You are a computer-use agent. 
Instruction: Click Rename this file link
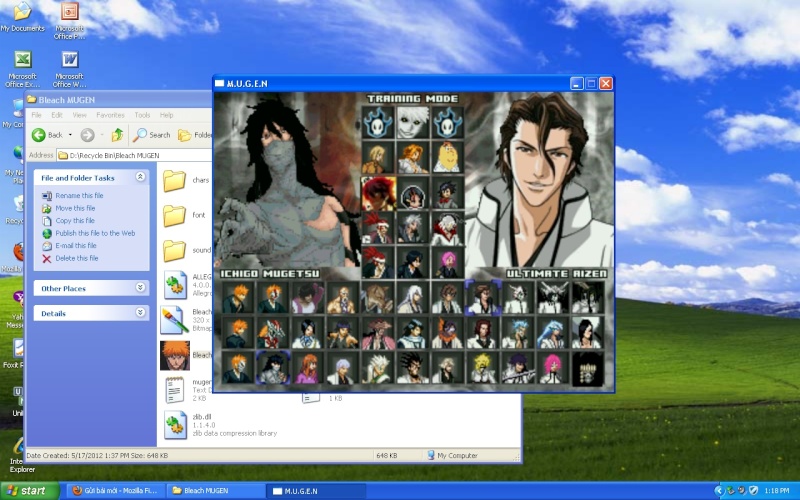[x=79, y=195]
